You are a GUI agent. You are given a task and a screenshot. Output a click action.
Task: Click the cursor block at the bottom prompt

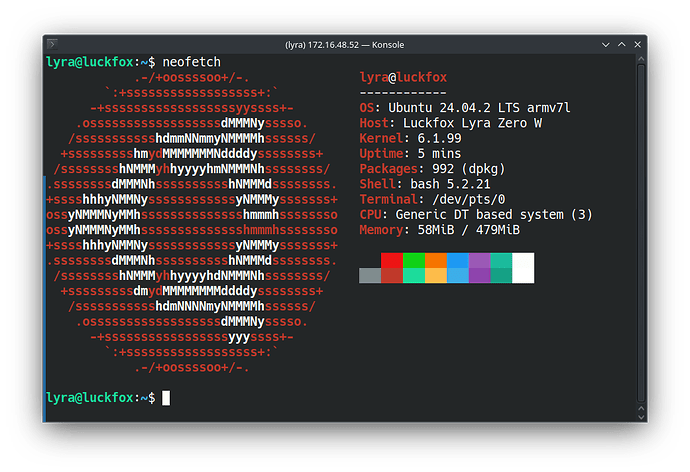coord(166,398)
